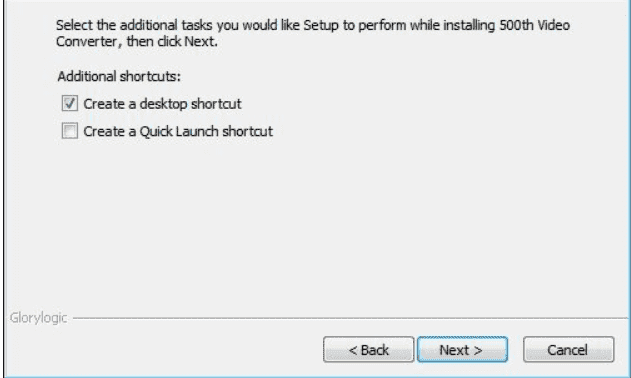Screen dimensions: 631x378
Task: Click the 'Additional shortcuts:' heading
Action: (119, 76)
